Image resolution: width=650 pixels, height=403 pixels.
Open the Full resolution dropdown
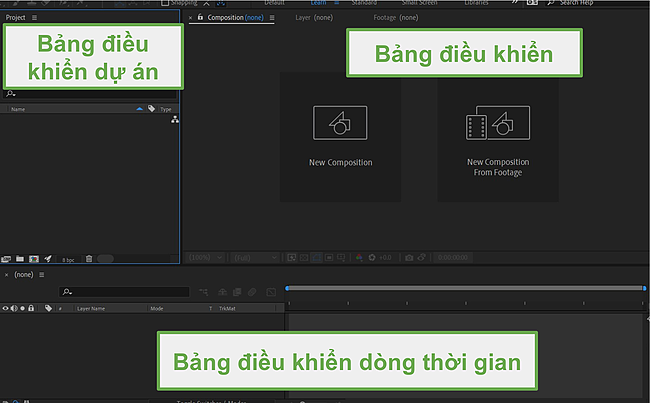pyautogui.click(x=254, y=257)
